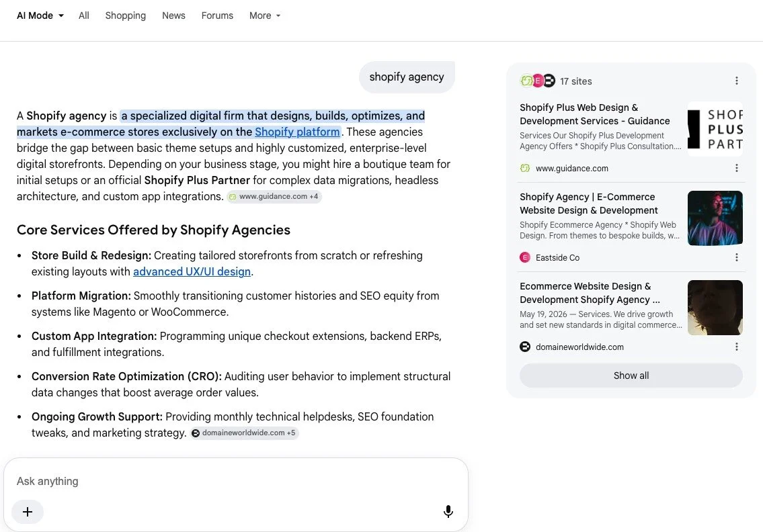Open Shopify Agency E-Commerce Website Design result
Screen dimensions: 763x532
(x=588, y=204)
